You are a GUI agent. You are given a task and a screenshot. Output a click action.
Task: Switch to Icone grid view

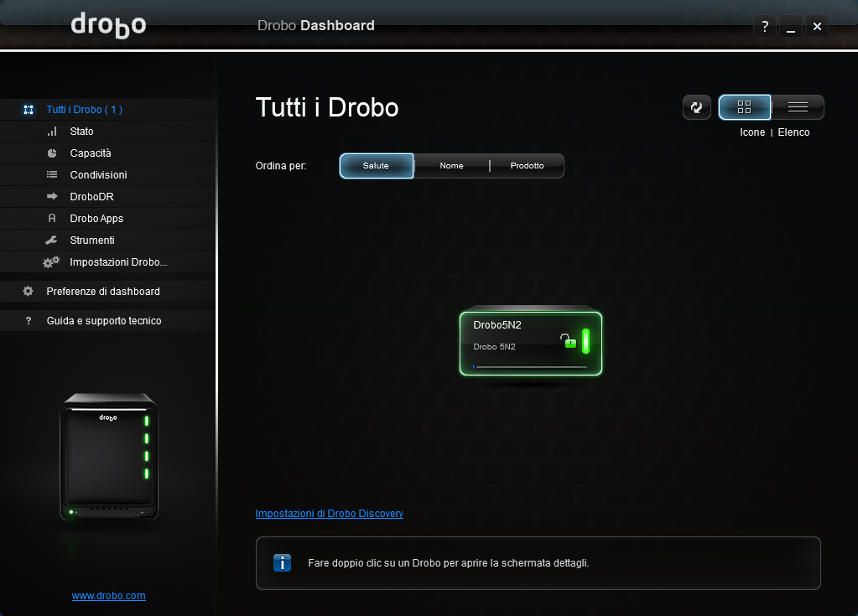coord(744,107)
